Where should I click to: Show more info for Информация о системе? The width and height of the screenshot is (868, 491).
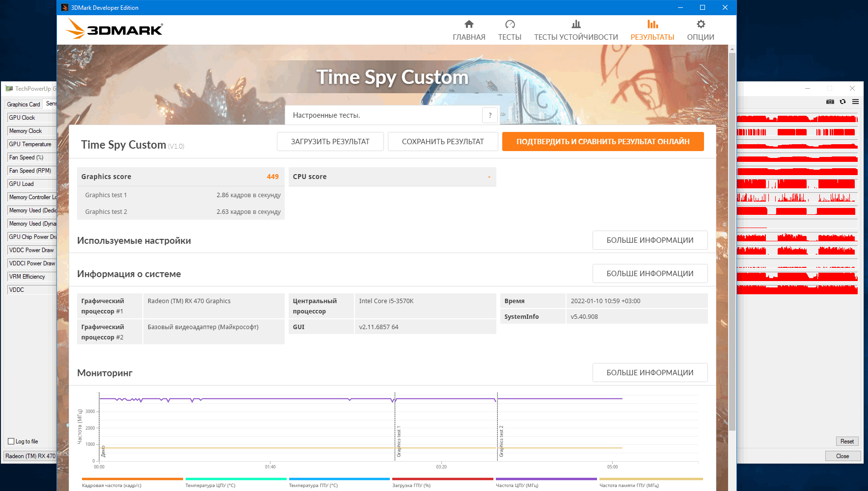650,274
